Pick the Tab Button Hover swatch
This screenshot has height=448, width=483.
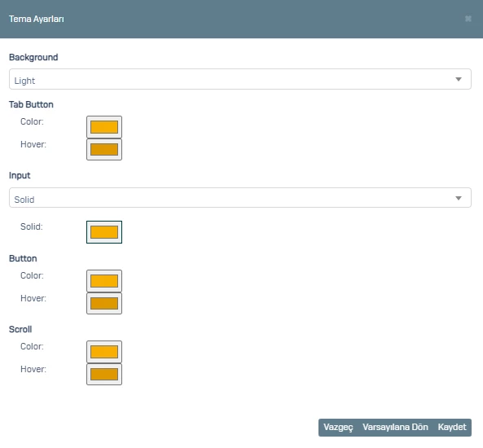104,149
